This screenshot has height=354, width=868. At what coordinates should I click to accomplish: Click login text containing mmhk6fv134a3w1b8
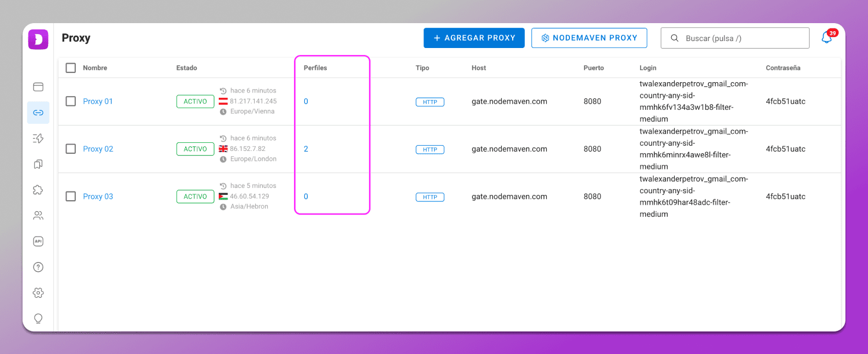click(694, 101)
